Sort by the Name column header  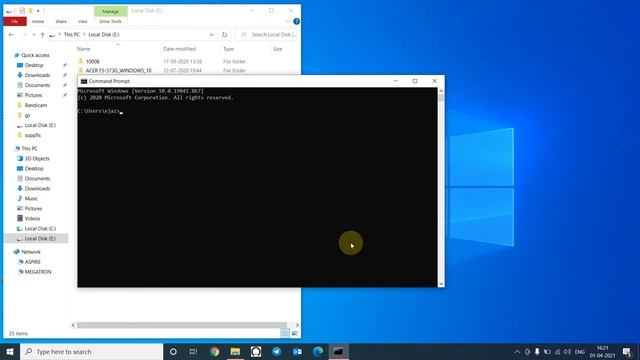coord(84,49)
